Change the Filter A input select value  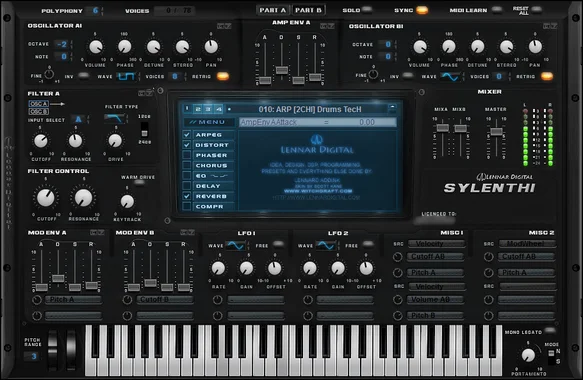coord(78,119)
